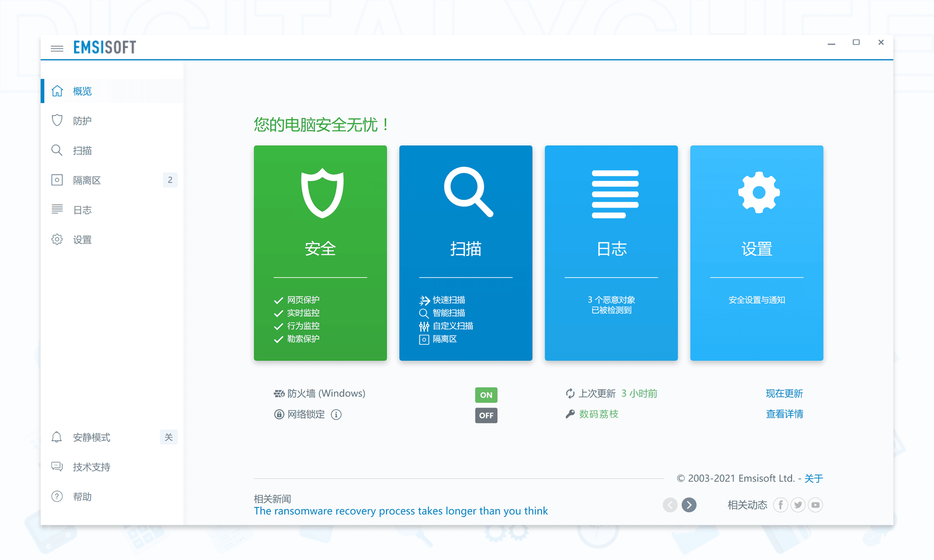This screenshot has width=934, height=560.
Task: Click the 帮助 (Help) question mark icon
Action: 57,496
